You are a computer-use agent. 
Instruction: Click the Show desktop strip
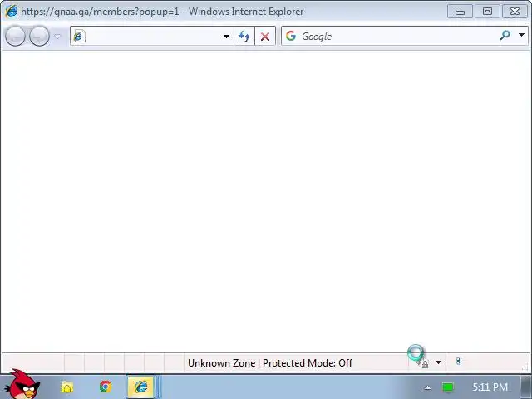[526, 387]
